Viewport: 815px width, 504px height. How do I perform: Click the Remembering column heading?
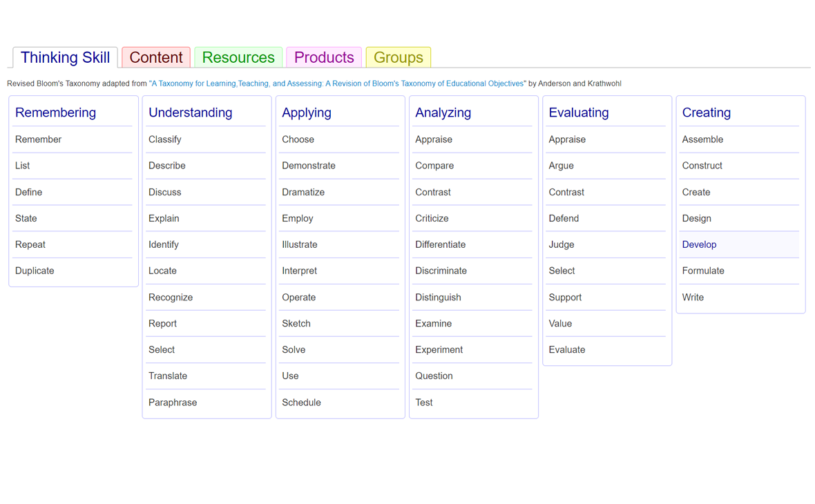(x=55, y=113)
